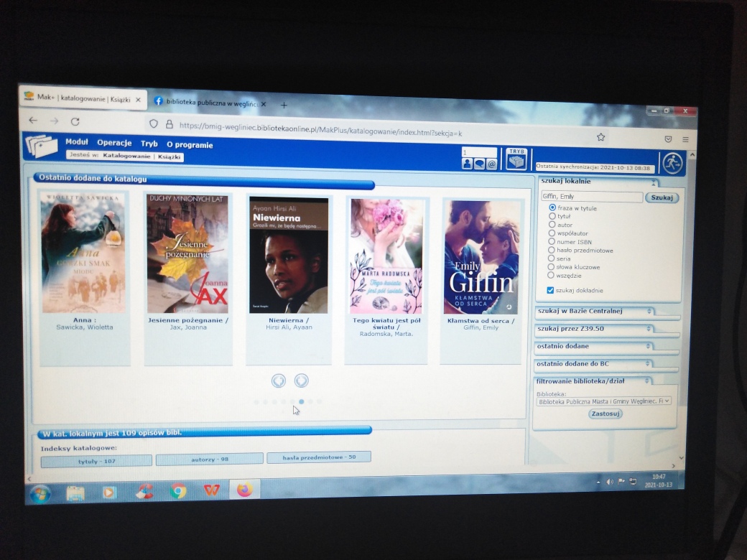Image resolution: width=747 pixels, height=560 pixels.
Task: Open the Pocket save icon in Firefox toolbar
Action: [668, 139]
